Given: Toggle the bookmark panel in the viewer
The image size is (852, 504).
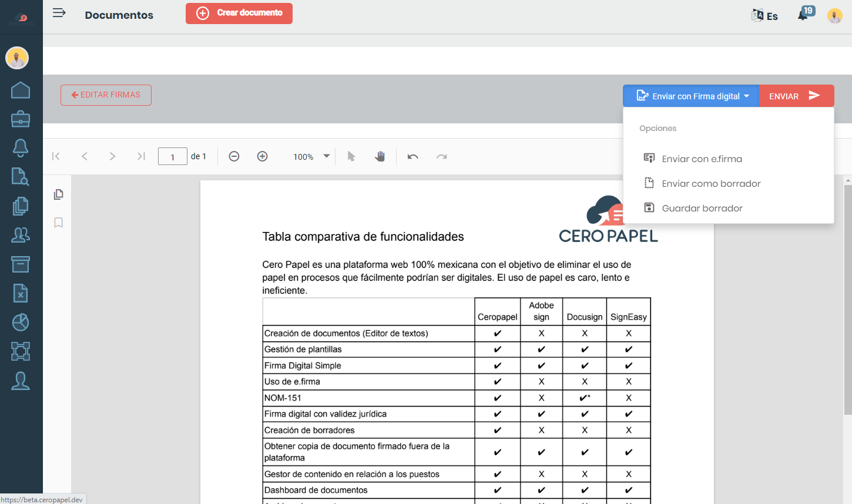Looking at the screenshot, I should tap(58, 222).
